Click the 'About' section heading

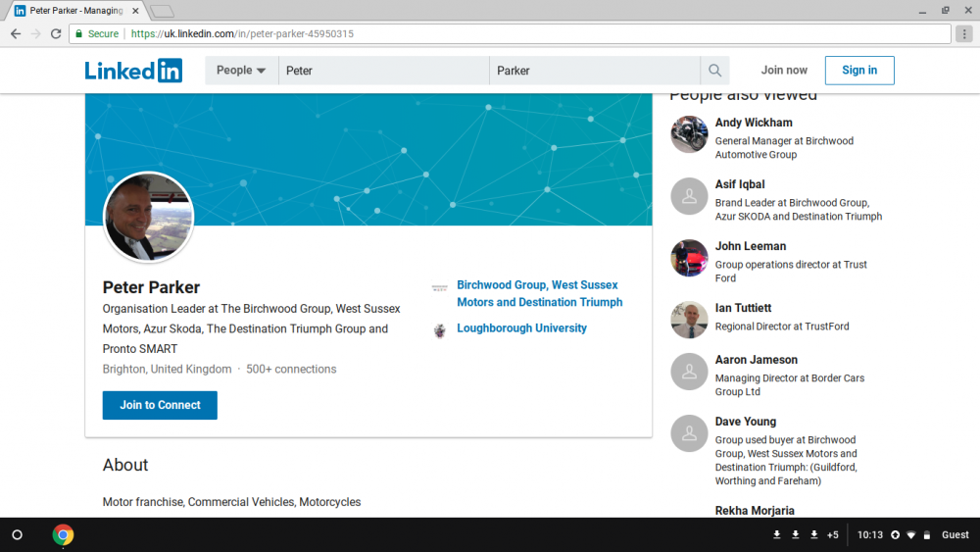pos(125,465)
